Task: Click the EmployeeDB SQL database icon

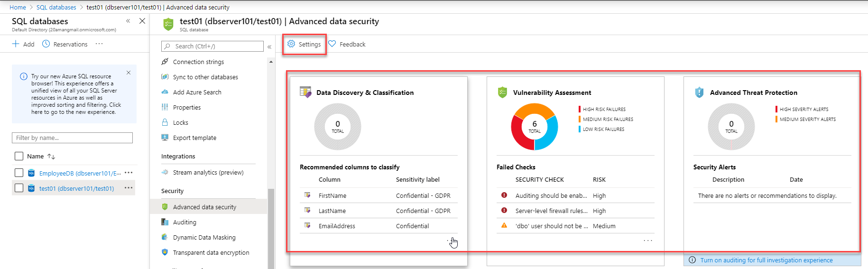Action: 31,173
